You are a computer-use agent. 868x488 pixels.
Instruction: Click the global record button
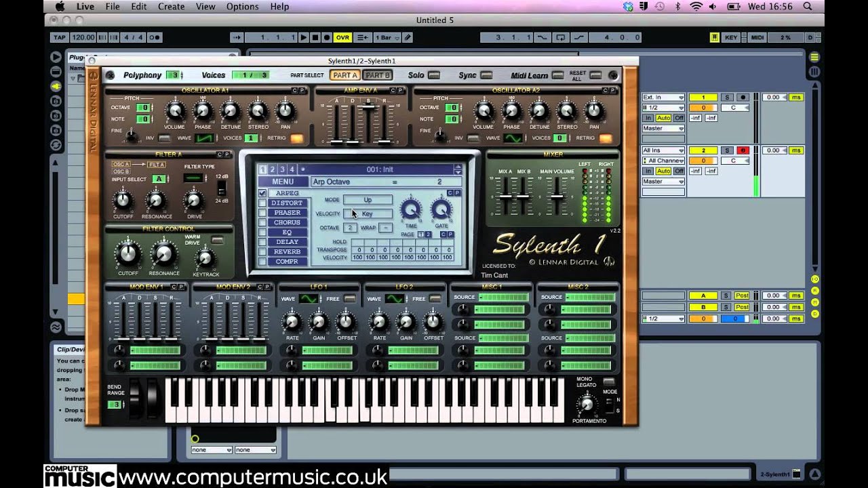(x=326, y=38)
